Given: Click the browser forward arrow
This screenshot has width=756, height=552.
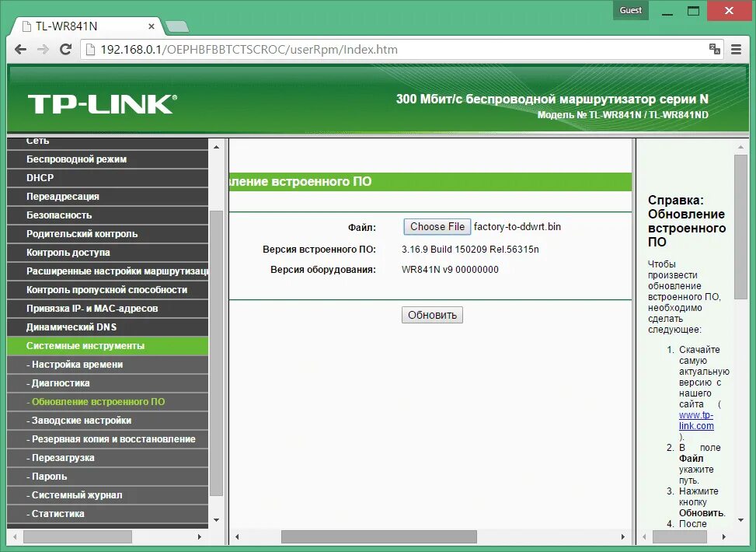Looking at the screenshot, I should [x=43, y=49].
